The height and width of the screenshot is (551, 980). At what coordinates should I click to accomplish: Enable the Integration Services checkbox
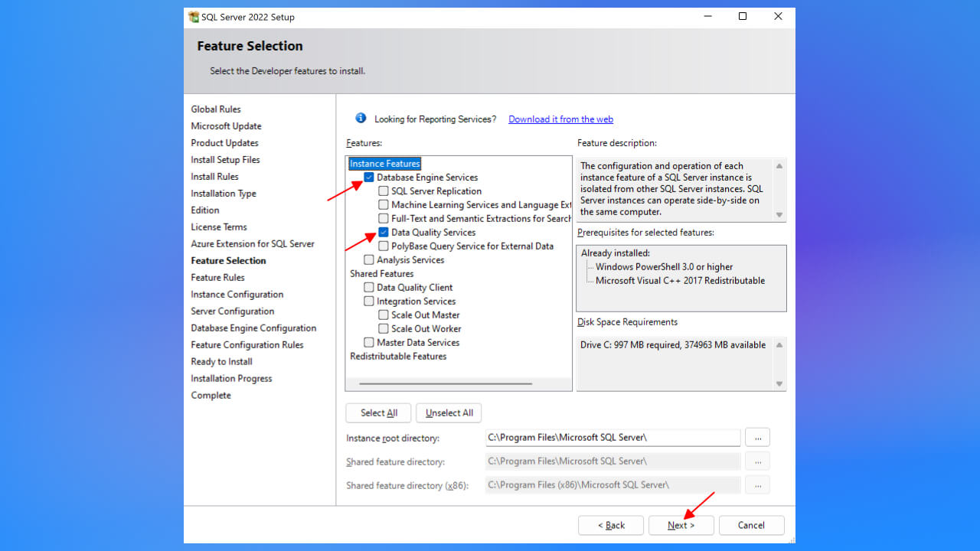[369, 302]
